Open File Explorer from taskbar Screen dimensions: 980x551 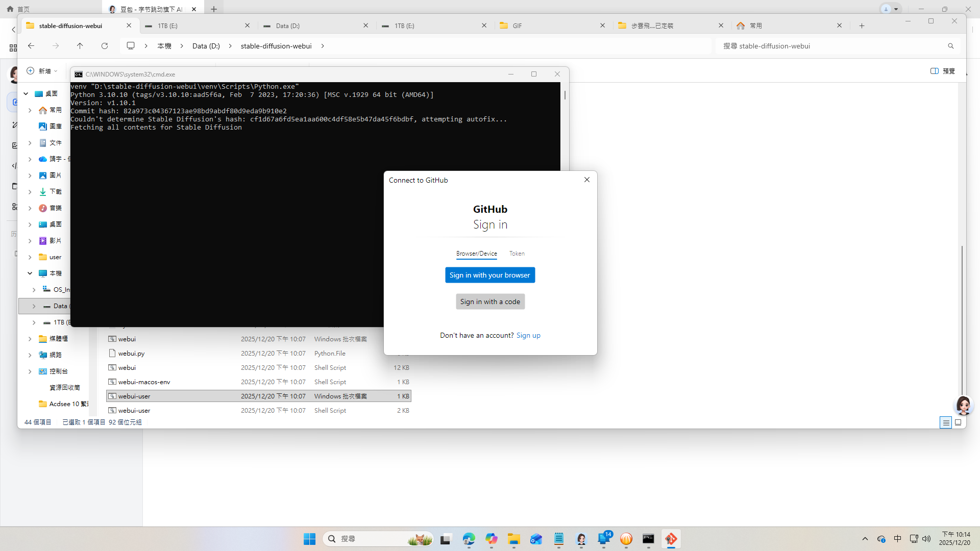[x=513, y=539]
